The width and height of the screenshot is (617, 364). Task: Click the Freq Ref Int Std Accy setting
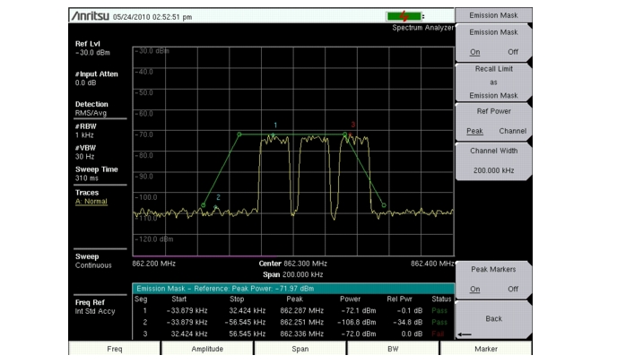point(95,307)
